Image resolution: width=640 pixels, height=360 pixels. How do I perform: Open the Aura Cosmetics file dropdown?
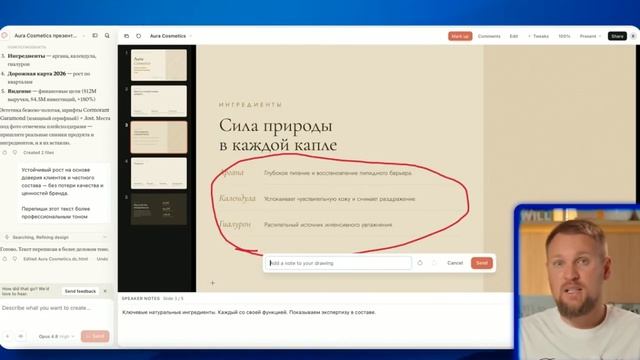point(191,36)
